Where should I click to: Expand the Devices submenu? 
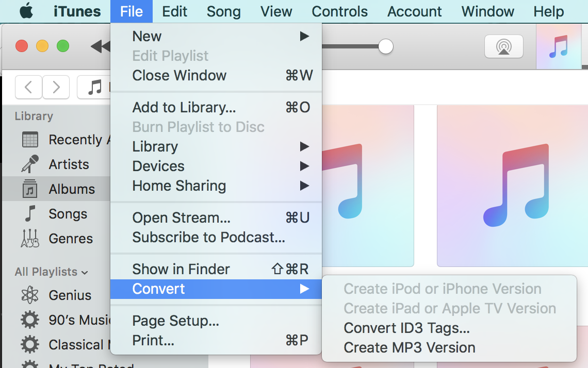point(216,166)
